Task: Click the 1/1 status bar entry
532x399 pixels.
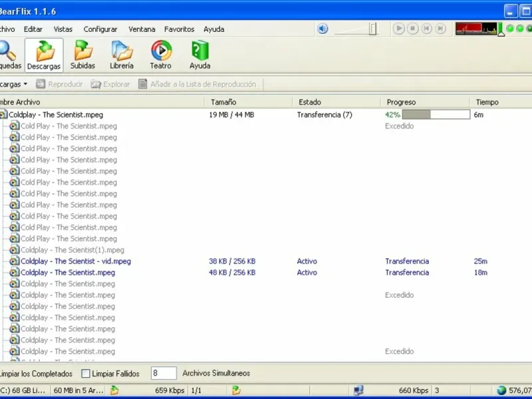Action: tap(196, 390)
